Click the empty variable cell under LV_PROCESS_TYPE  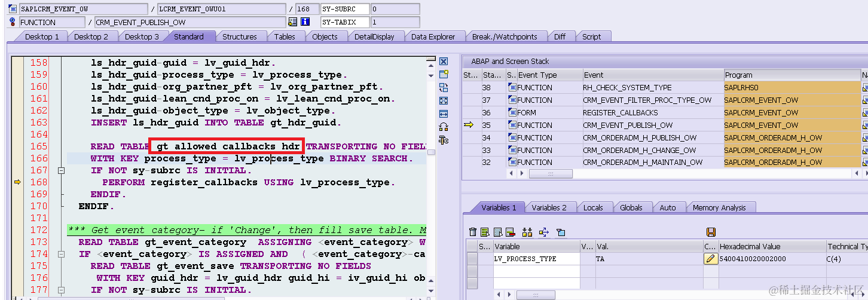pyautogui.click(x=536, y=271)
